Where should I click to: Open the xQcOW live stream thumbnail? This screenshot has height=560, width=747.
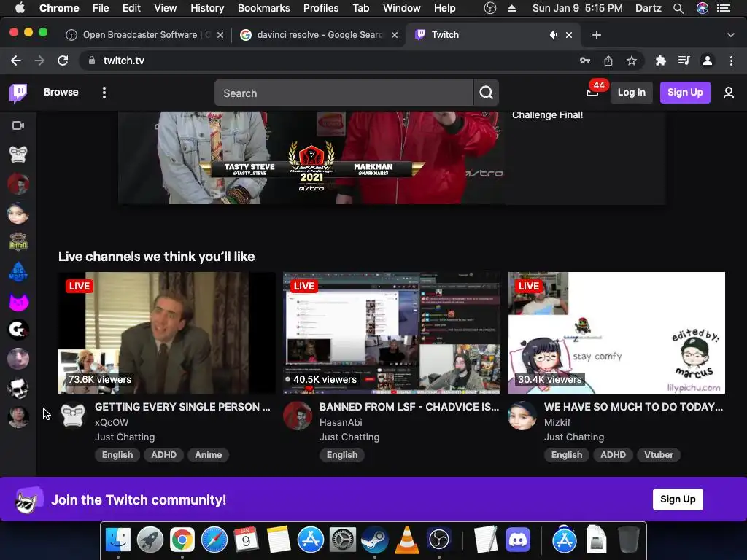pyautogui.click(x=167, y=332)
